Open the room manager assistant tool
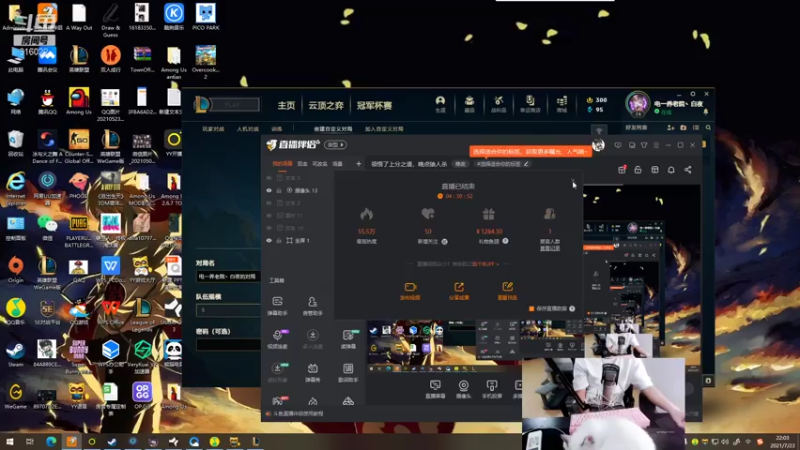Image resolution: width=800 pixels, height=450 pixels. 312,306
